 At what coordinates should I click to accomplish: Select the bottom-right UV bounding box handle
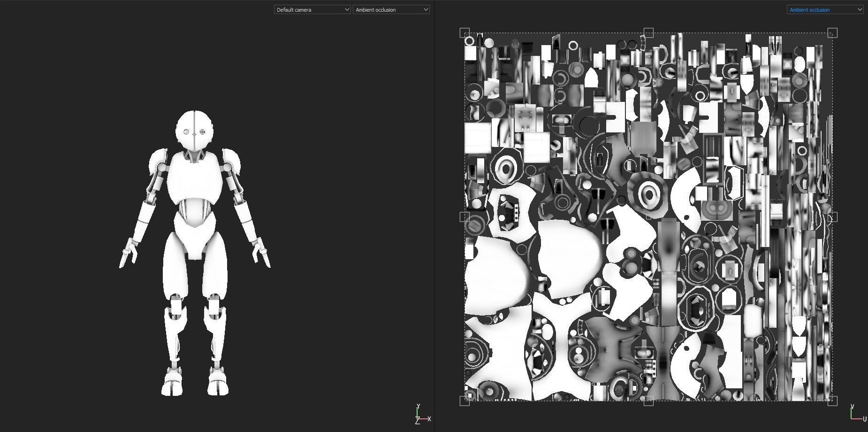coord(832,401)
